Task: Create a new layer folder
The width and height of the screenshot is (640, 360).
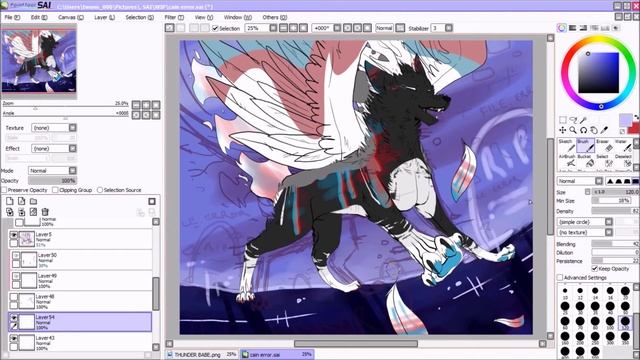Action: (x=33, y=201)
